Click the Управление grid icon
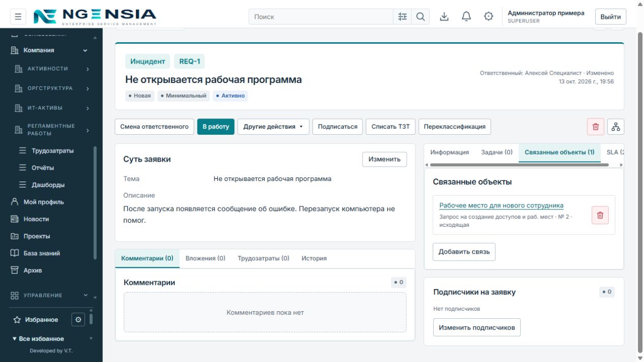This screenshot has height=362, width=644. pos(15,295)
